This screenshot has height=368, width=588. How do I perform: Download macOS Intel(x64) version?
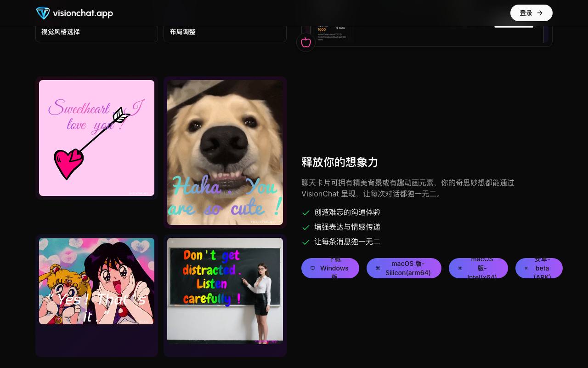pos(478,268)
